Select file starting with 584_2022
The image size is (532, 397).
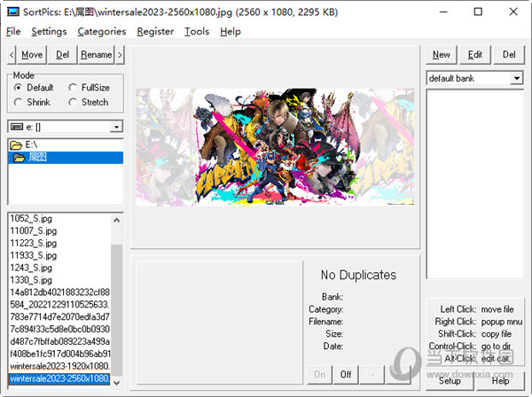point(59,305)
